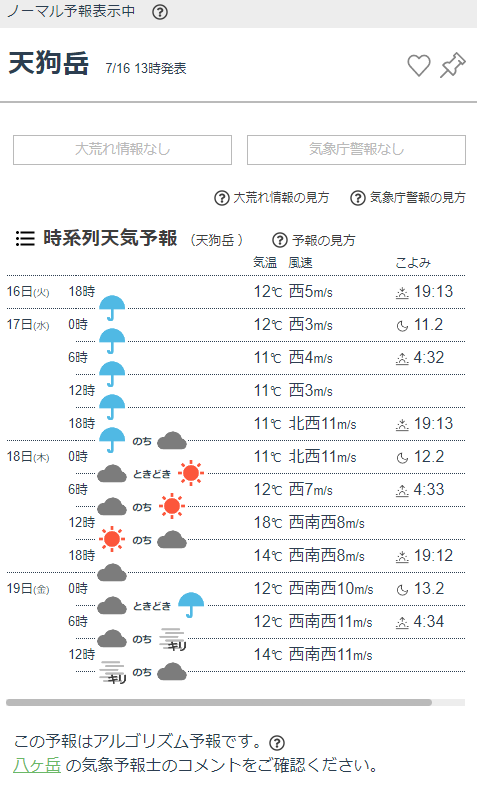This screenshot has width=477, height=793.
Task: Click the 大荒れ情報なし button
Action: (122, 150)
